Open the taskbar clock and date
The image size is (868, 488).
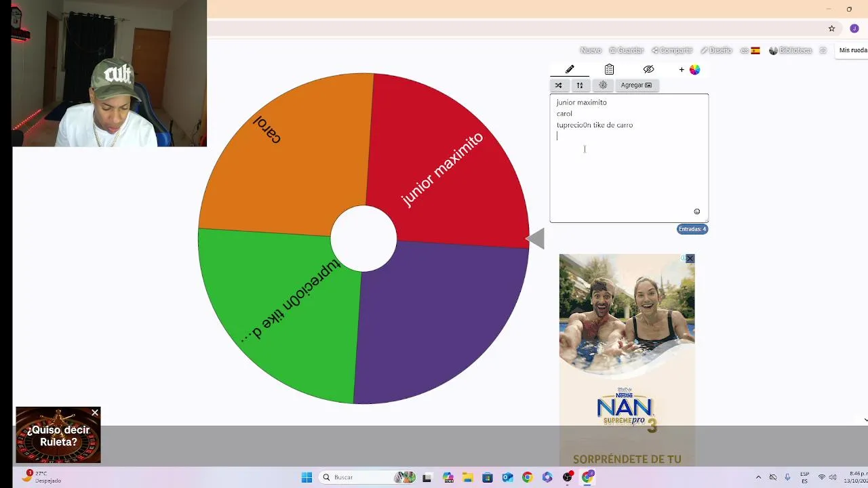pyautogui.click(x=857, y=477)
